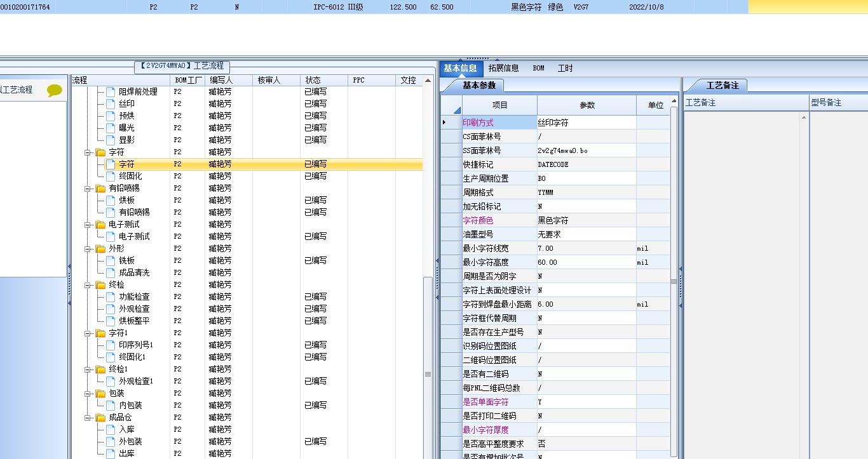Click the document icon beside 终固化1

(111, 357)
